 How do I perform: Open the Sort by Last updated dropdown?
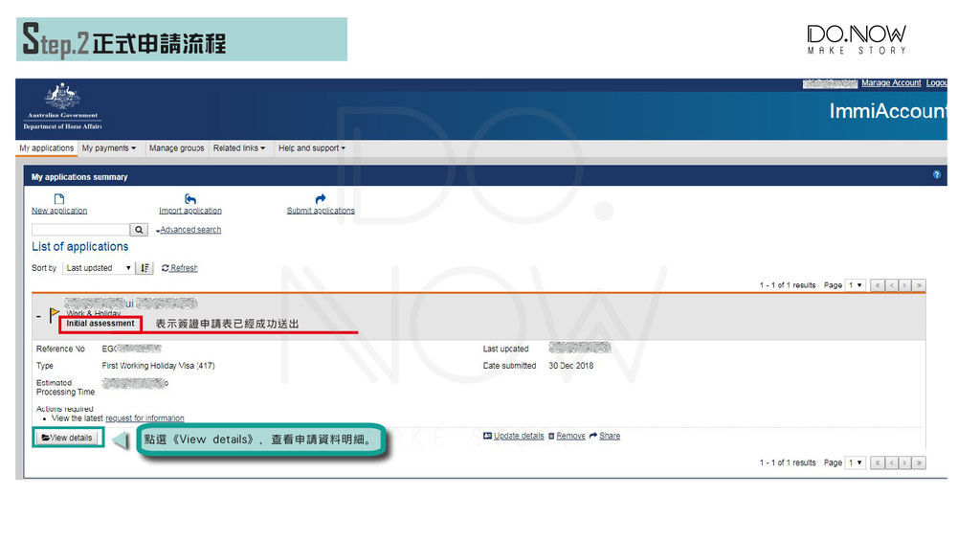[x=99, y=268]
